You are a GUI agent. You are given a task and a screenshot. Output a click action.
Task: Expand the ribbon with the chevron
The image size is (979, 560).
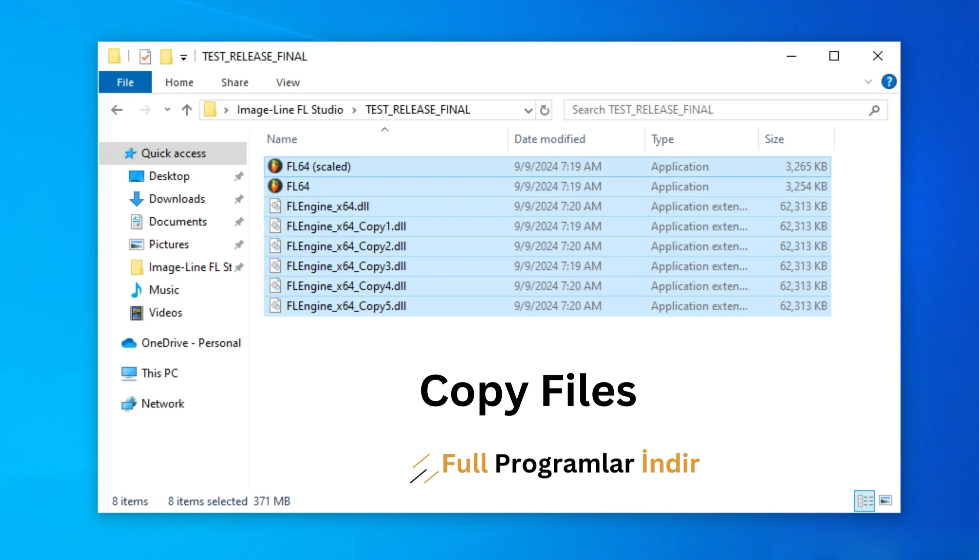[x=868, y=81]
